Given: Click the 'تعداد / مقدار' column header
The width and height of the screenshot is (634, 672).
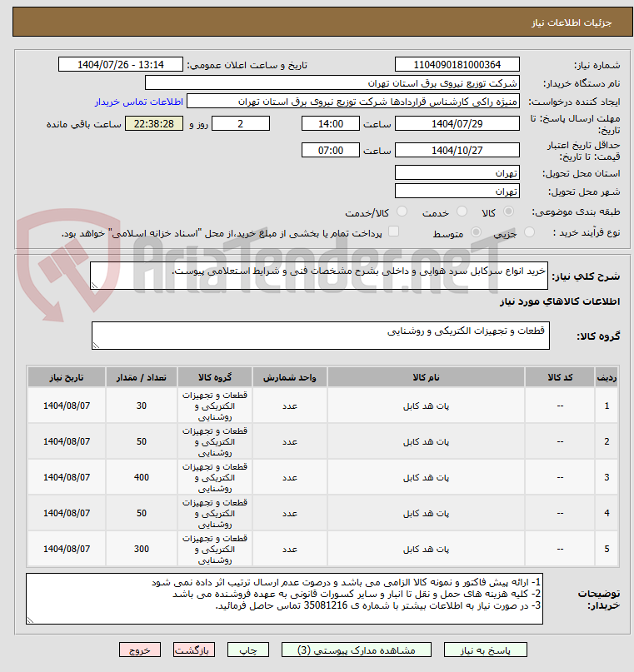Looking at the screenshot, I should pyautogui.click(x=142, y=377).
